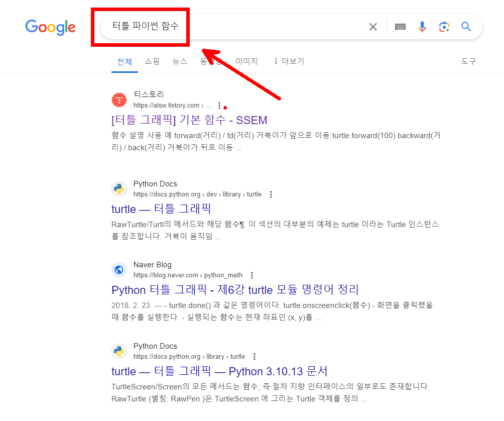Open more options for the aisw.tistory.com result
Viewport: 504px width, 421px height.
point(219,105)
